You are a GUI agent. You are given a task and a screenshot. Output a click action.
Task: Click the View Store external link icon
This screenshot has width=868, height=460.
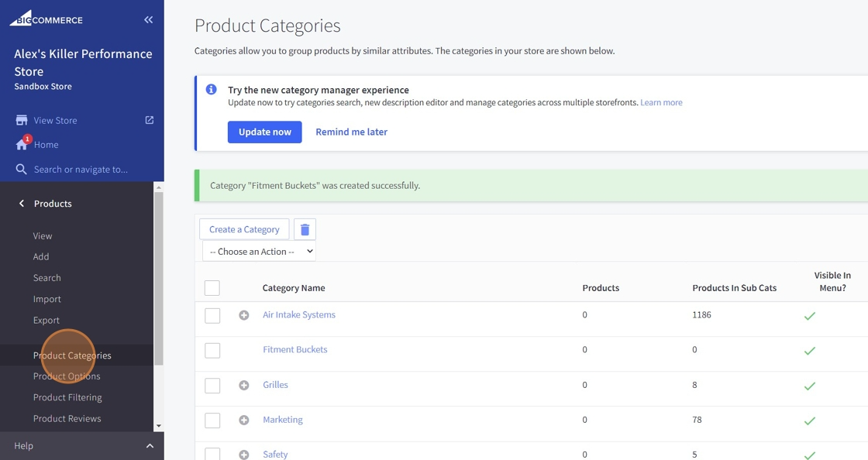[150, 120]
